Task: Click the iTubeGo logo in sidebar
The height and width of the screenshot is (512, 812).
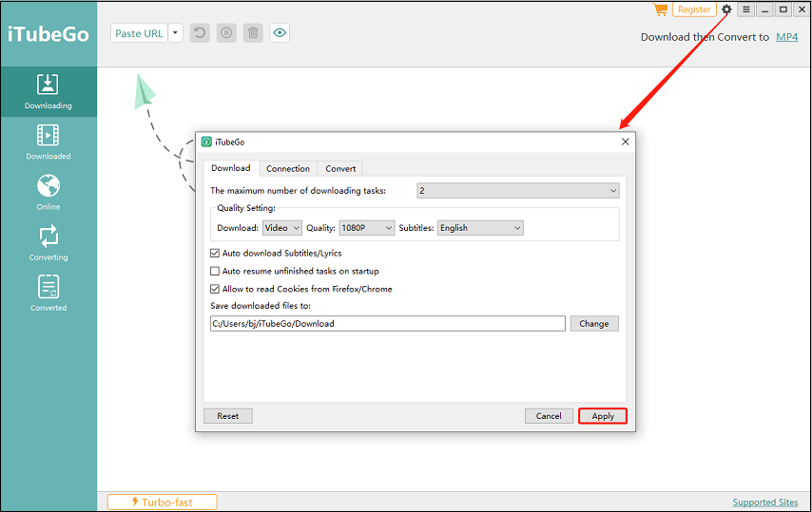Action: pyautogui.click(x=48, y=34)
